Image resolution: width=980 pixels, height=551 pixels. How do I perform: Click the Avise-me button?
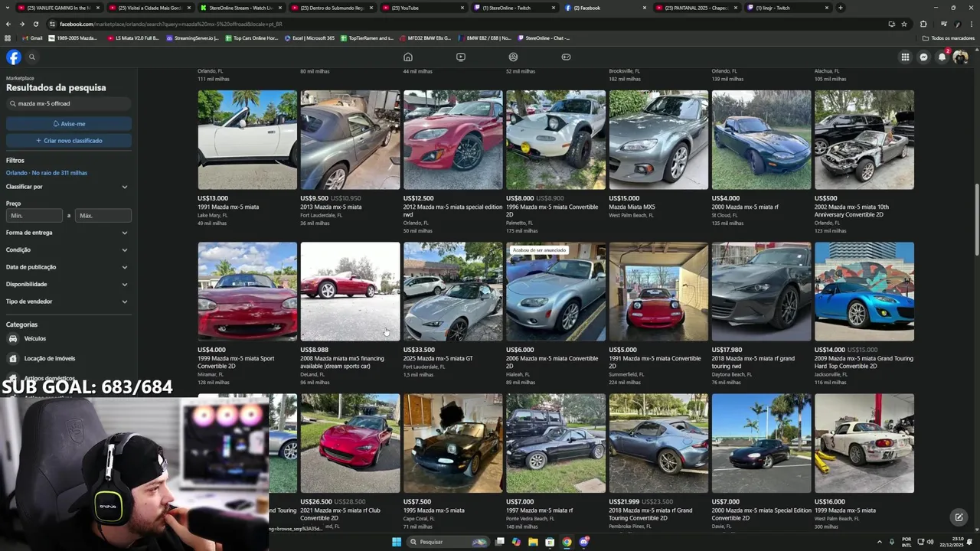coord(69,124)
